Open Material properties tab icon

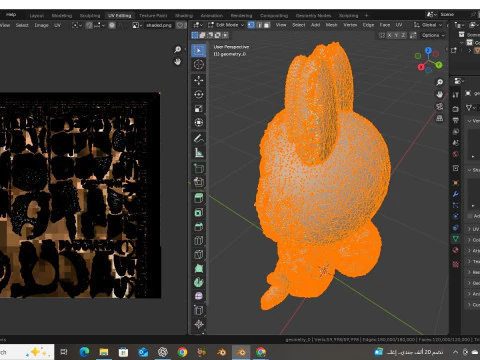pyautogui.click(x=456, y=250)
